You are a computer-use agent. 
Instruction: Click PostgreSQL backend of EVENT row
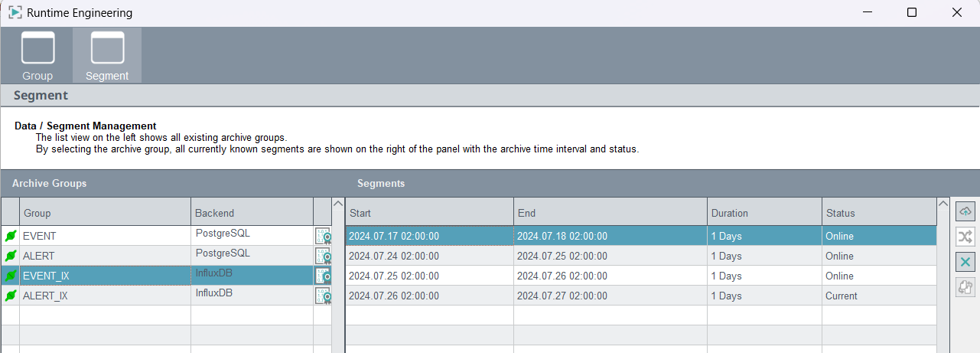252,236
